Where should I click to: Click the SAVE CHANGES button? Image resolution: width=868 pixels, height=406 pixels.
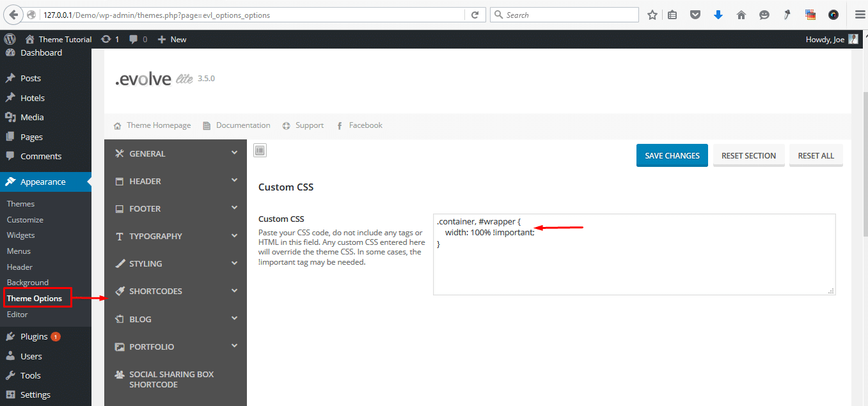click(672, 155)
